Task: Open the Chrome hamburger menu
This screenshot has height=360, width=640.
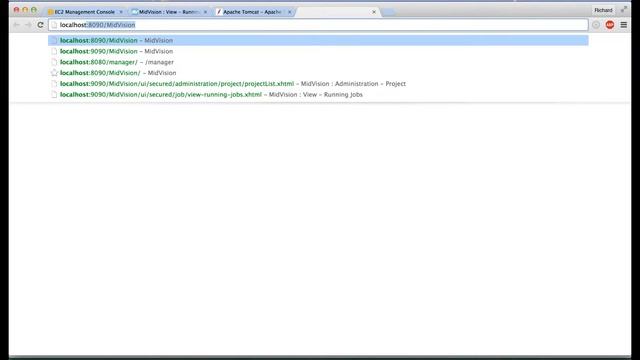Action: point(624,25)
